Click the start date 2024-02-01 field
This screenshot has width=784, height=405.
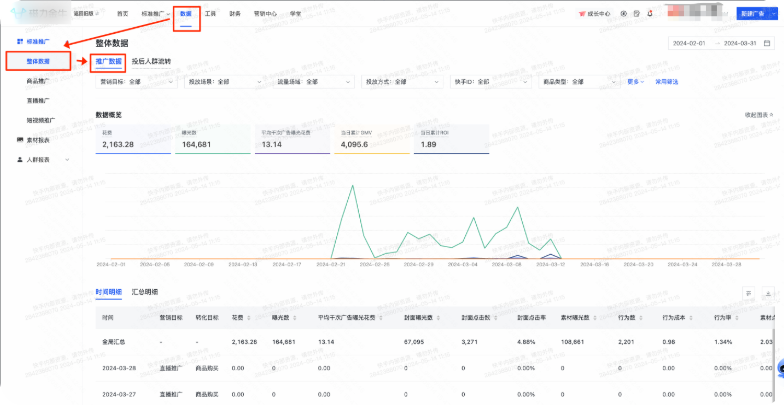pyautogui.click(x=690, y=44)
